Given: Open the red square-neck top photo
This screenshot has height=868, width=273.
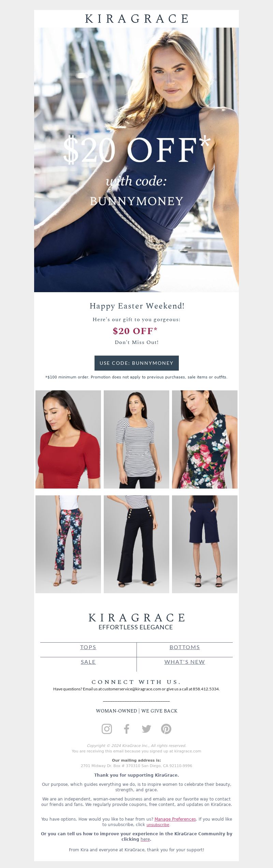Looking at the screenshot, I should coord(68,439).
